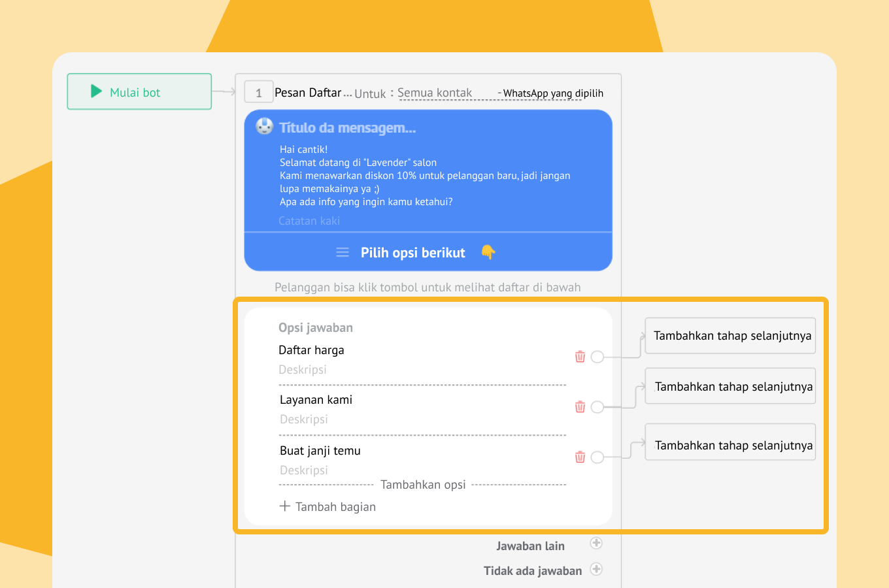This screenshot has width=889, height=588.
Task: Click the plus icon beside Tambah bagian
Action: pos(284,506)
